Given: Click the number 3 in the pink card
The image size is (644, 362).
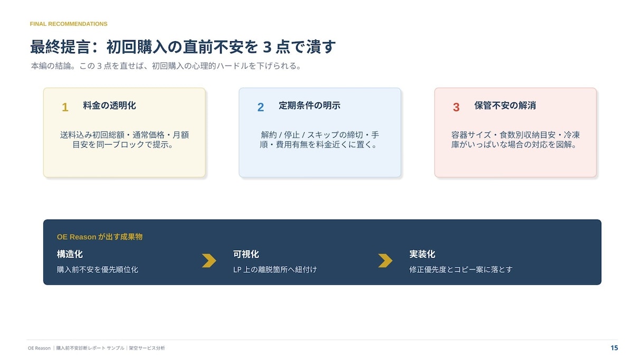Looking at the screenshot, I should tap(456, 107).
